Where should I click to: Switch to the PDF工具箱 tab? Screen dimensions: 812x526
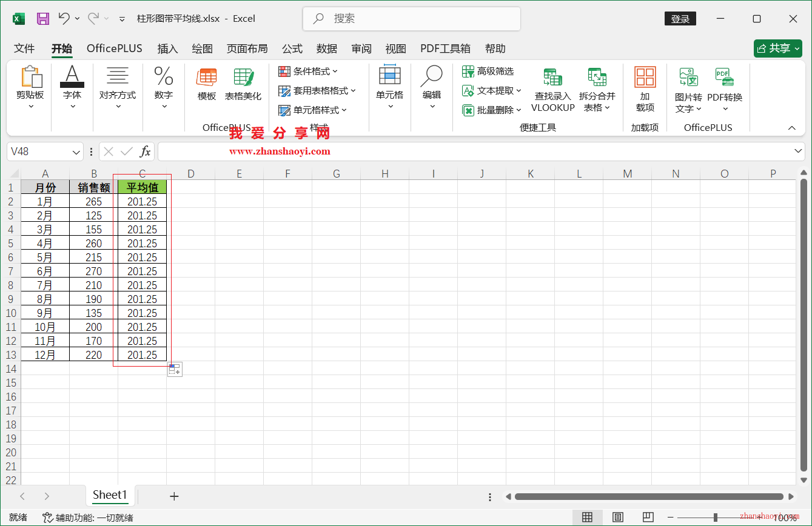click(445, 48)
